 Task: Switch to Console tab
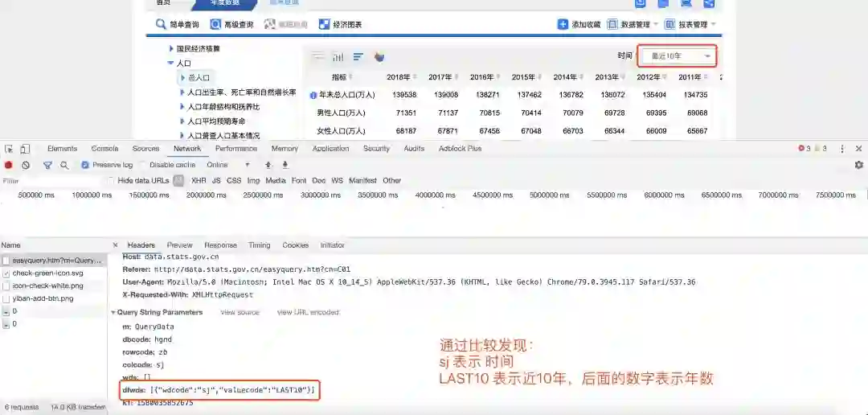tap(104, 149)
